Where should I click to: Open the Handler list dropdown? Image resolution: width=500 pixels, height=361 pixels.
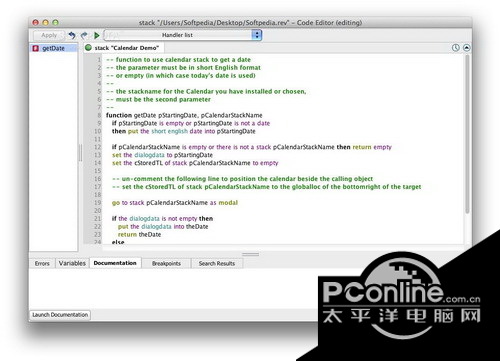pyautogui.click(x=183, y=35)
